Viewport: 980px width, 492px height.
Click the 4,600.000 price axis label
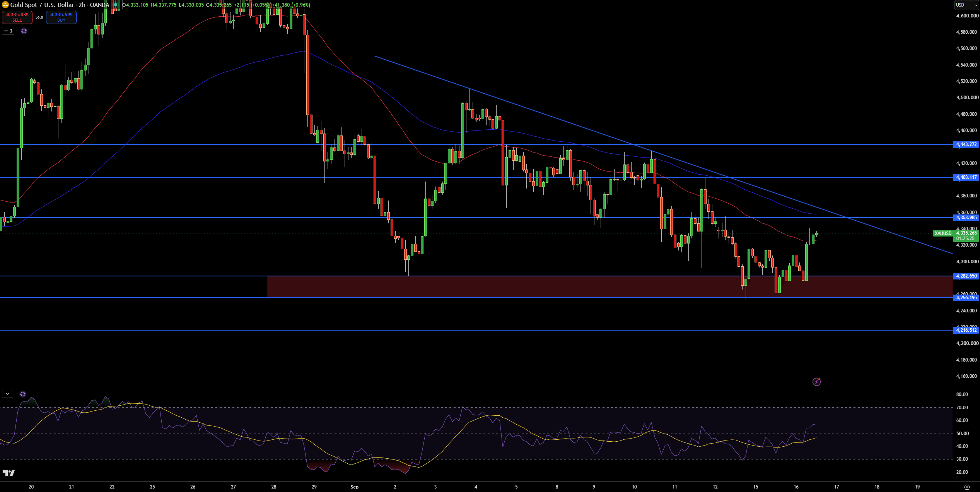967,16
